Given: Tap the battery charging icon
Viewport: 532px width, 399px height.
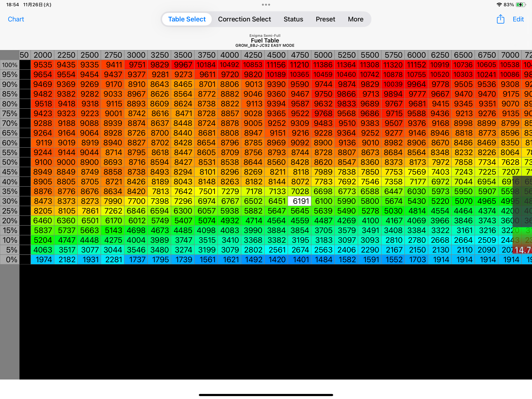Looking at the screenshot, I should (x=521, y=4).
